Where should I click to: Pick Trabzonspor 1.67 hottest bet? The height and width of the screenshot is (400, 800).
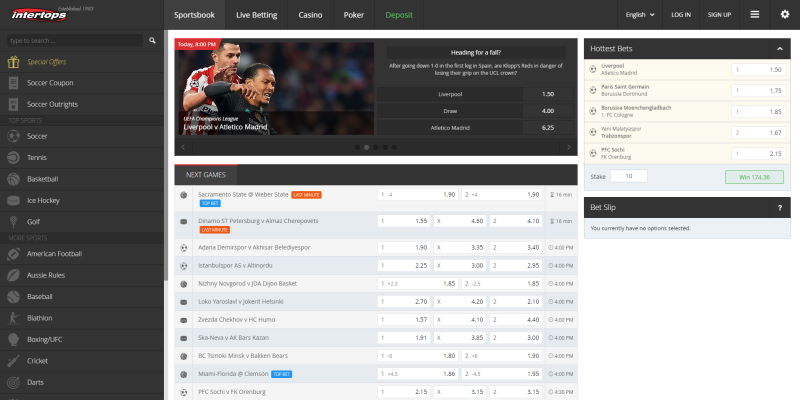coord(759,133)
